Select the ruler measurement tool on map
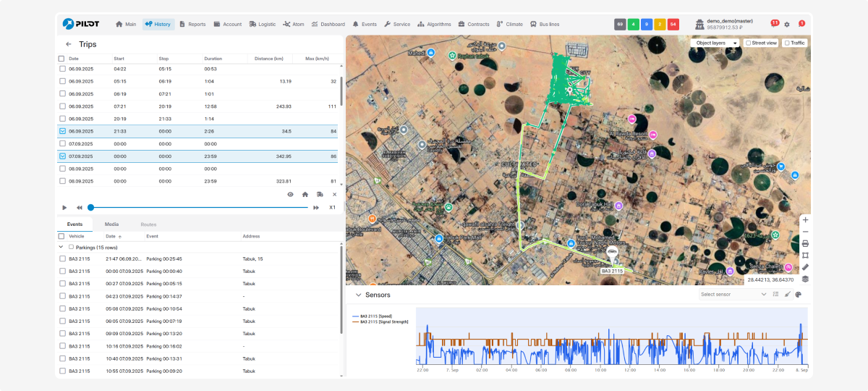Image resolution: width=868 pixels, height=391 pixels. [805, 266]
